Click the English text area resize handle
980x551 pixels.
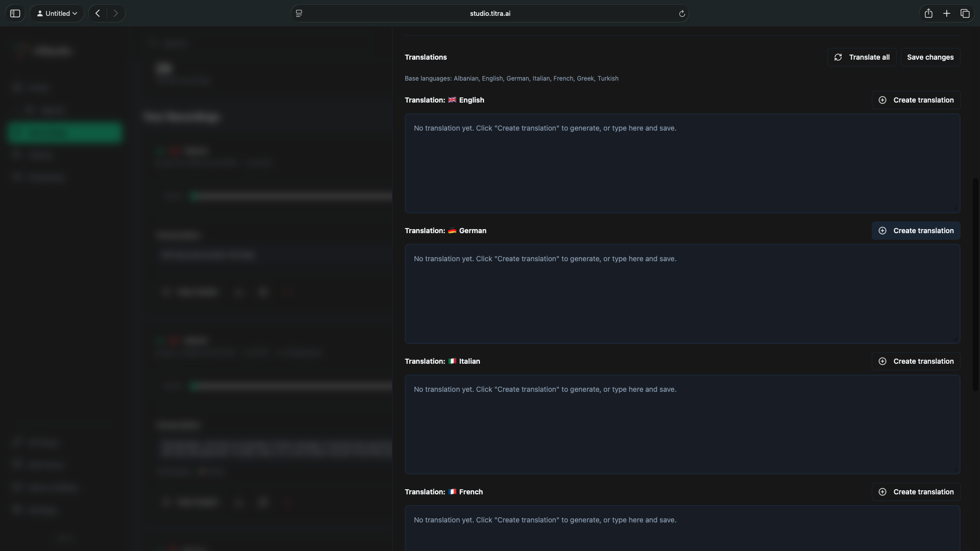click(x=956, y=209)
